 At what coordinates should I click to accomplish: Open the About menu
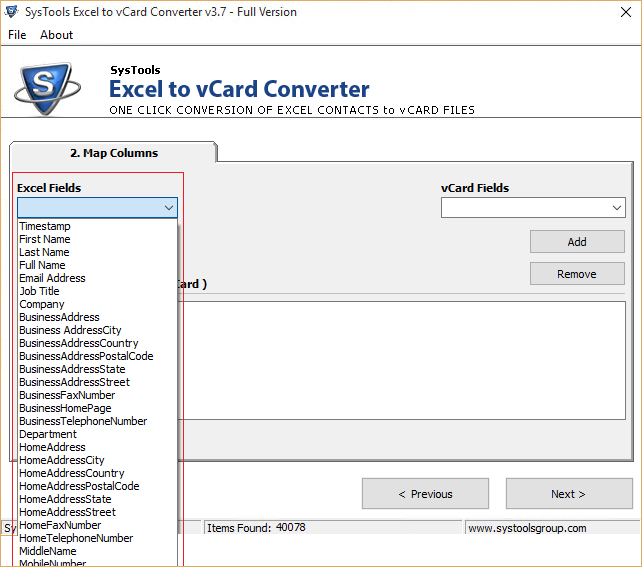point(56,35)
